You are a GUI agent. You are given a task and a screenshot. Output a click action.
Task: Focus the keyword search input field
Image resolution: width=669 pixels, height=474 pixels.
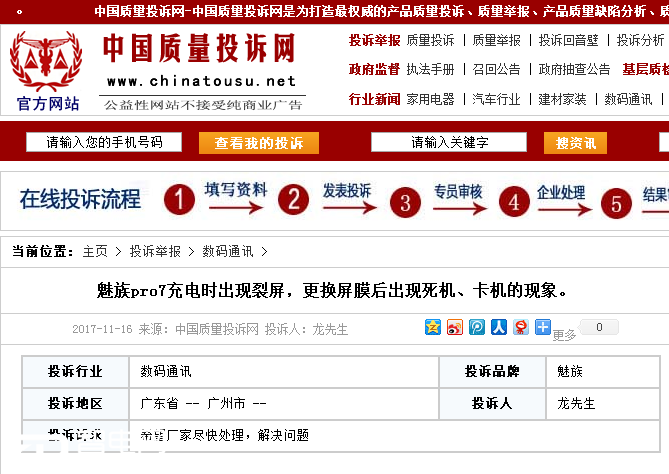[x=449, y=142]
